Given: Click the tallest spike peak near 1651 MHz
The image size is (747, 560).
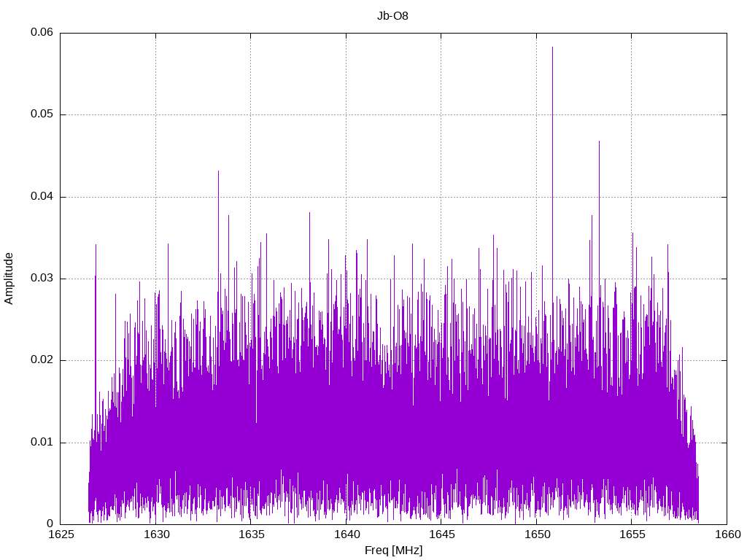Looking at the screenshot, I should tap(553, 47).
